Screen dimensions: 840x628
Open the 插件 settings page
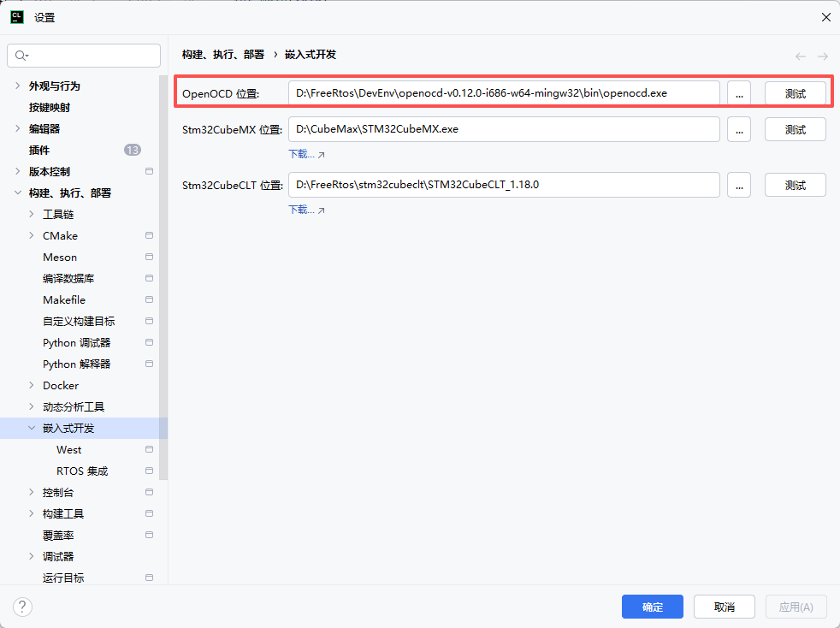pos(39,150)
